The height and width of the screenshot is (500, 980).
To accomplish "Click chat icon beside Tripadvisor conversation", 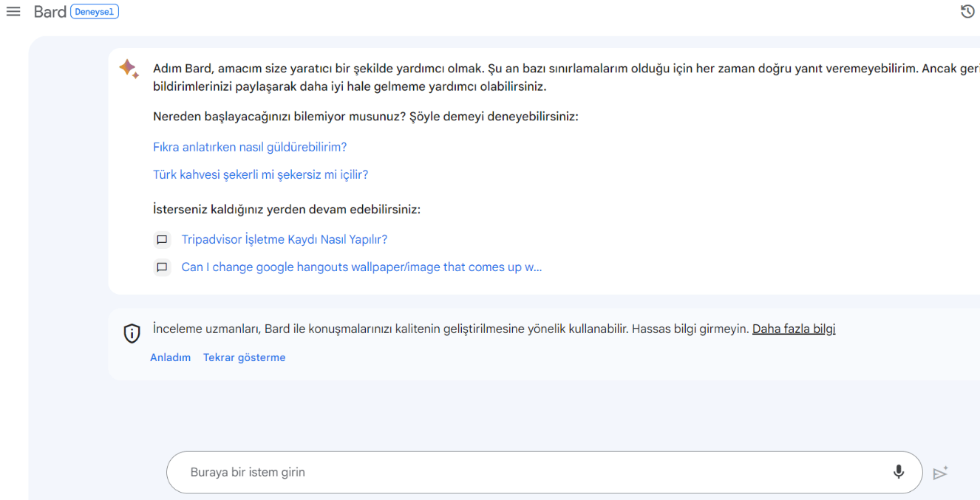I will click(162, 240).
